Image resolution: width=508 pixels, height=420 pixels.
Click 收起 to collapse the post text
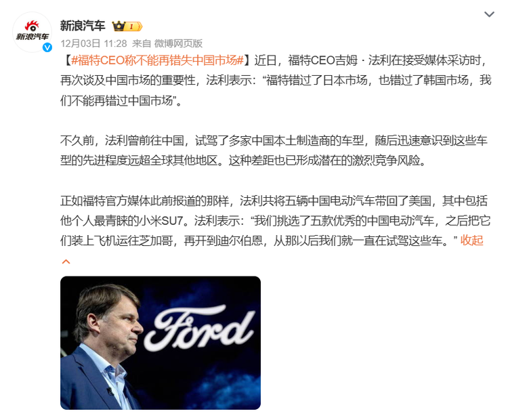point(471,240)
